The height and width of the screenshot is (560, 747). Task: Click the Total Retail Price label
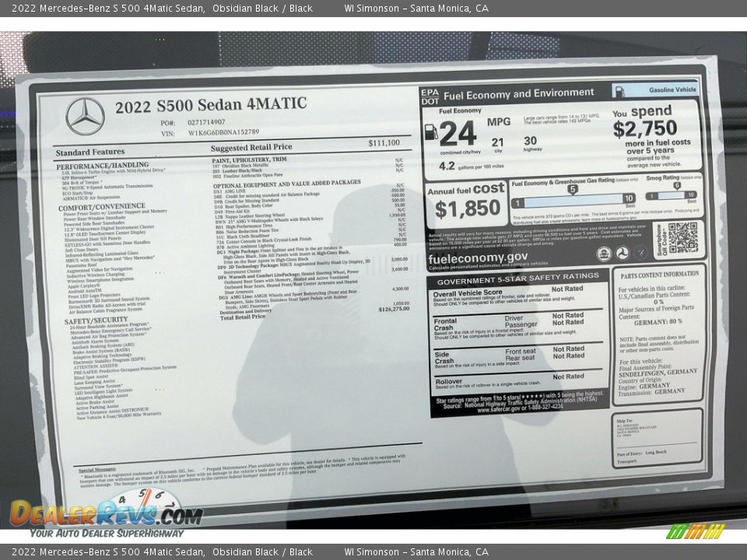243,317
